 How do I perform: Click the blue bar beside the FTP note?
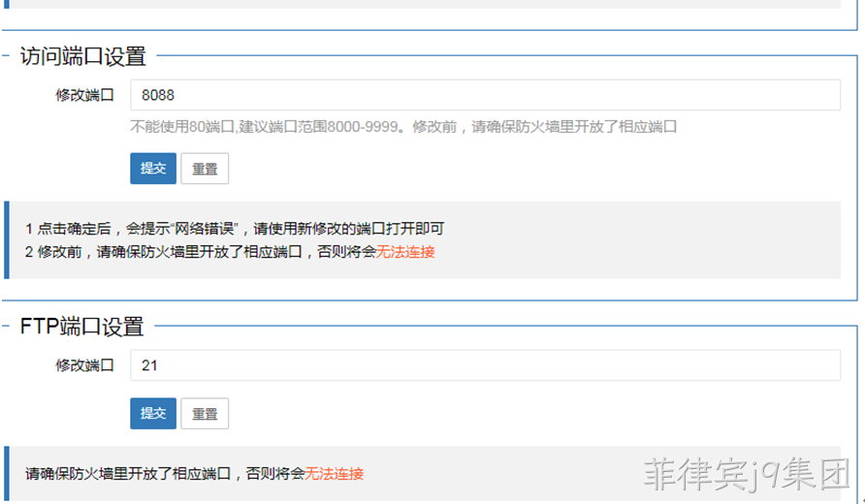7,473
